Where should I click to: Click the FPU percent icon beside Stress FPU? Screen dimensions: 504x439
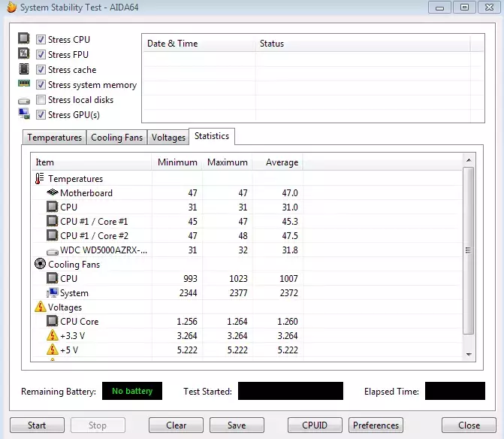pos(24,53)
